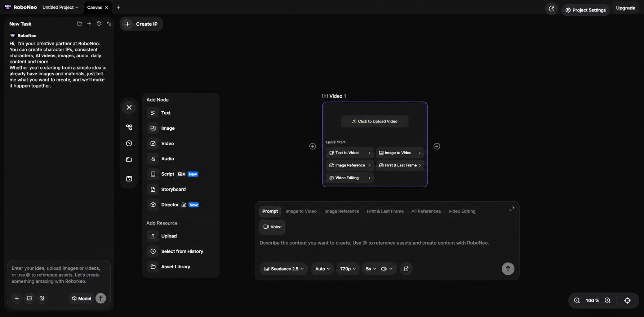644x317 pixels.
Task: Add a Video node from Add Node
Action: [x=181, y=143]
